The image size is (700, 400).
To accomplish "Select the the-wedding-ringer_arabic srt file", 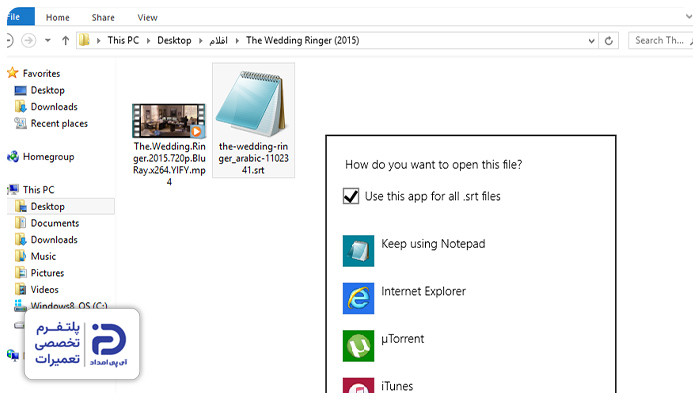I will pyautogui.click(x=253, y=120).
